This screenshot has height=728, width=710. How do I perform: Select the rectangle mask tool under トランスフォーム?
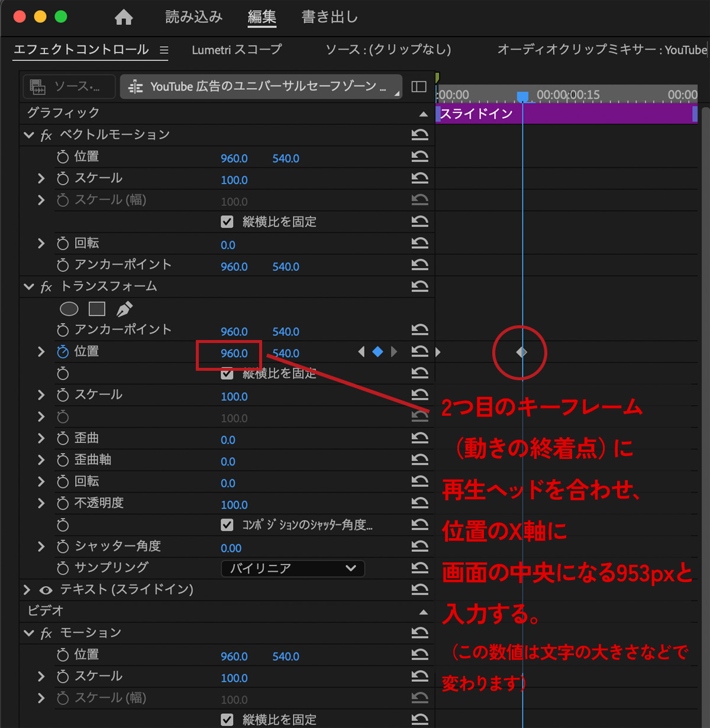(97, 309)
